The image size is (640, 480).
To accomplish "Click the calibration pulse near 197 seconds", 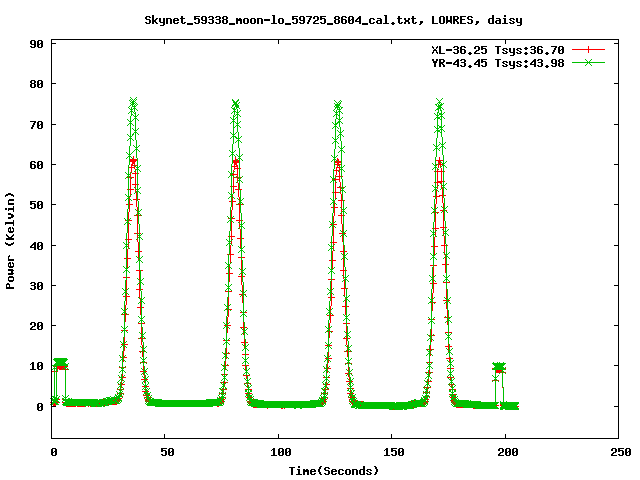I will [x=499, y=367].
